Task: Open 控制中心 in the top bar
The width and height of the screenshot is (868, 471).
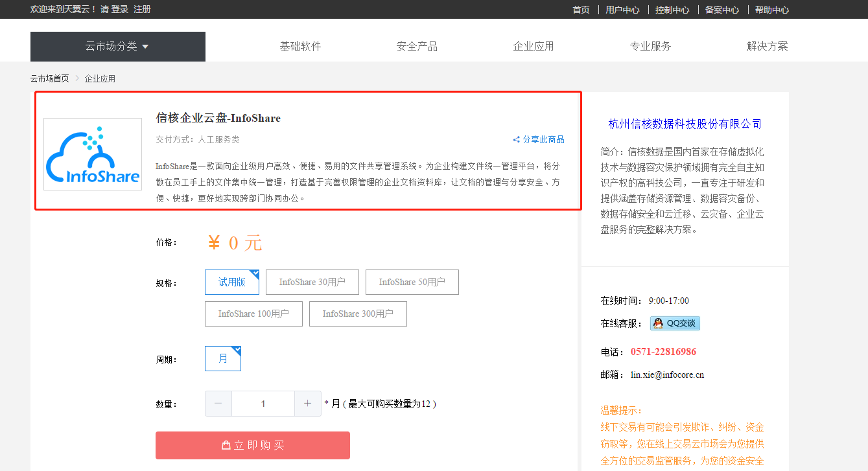Action: (x=672, y=10)
